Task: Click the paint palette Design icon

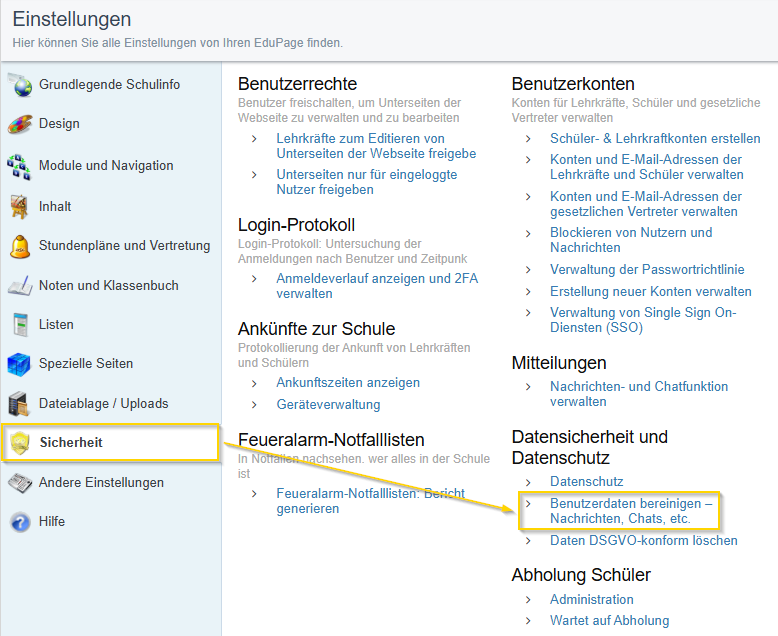Action: pos(20,125)
